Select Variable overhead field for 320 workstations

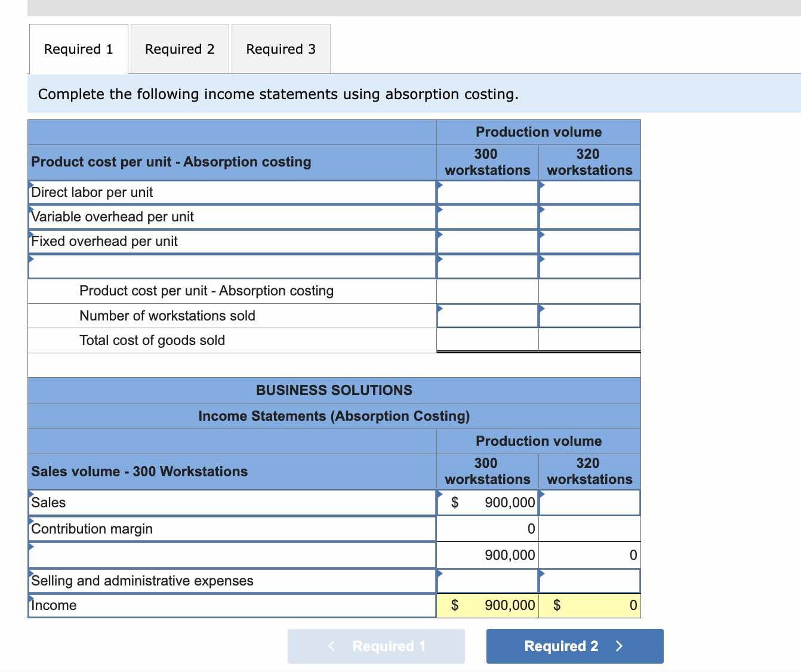click(590, 217)
